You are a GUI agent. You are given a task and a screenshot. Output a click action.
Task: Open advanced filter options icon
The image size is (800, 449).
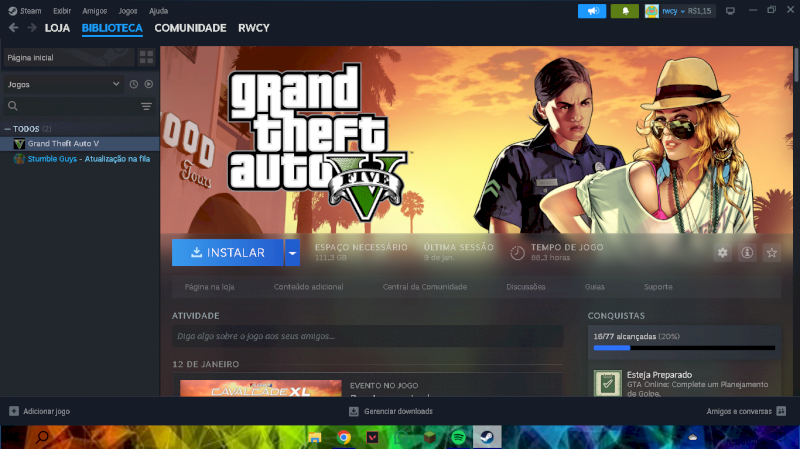pos(146,106)
